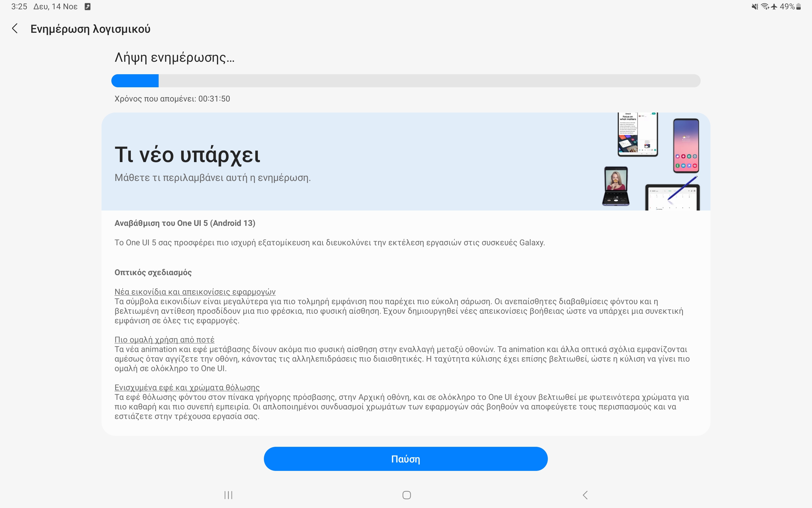Tap the Οπτικός σχεδιασμός section heading

[153, 272]
